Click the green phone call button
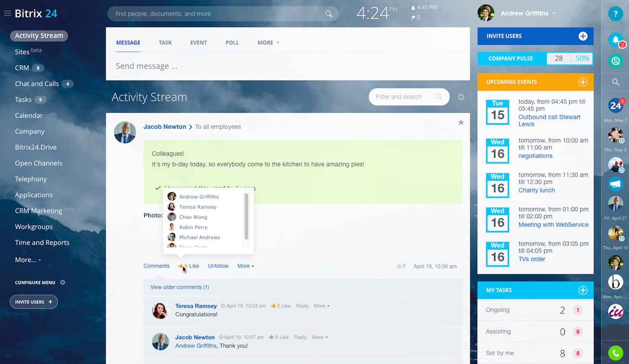Viewport: 629px width, 364px height. point(616,353)
